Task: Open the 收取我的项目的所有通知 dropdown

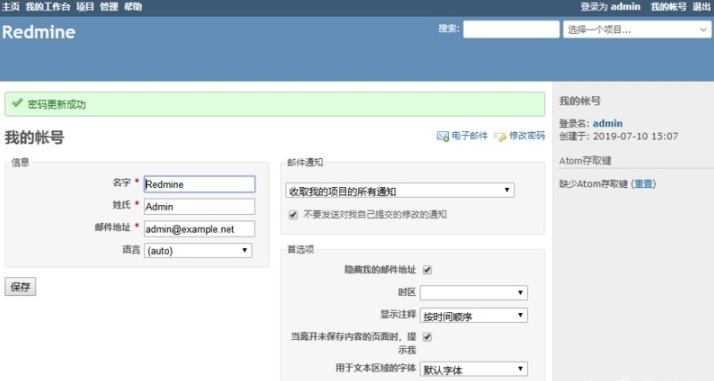Action: (400, 191)
